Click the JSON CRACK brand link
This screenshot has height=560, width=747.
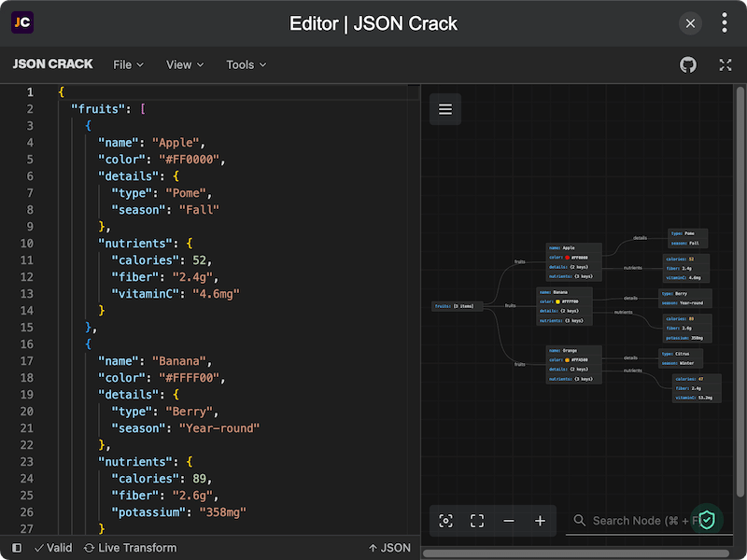point(53,64)
